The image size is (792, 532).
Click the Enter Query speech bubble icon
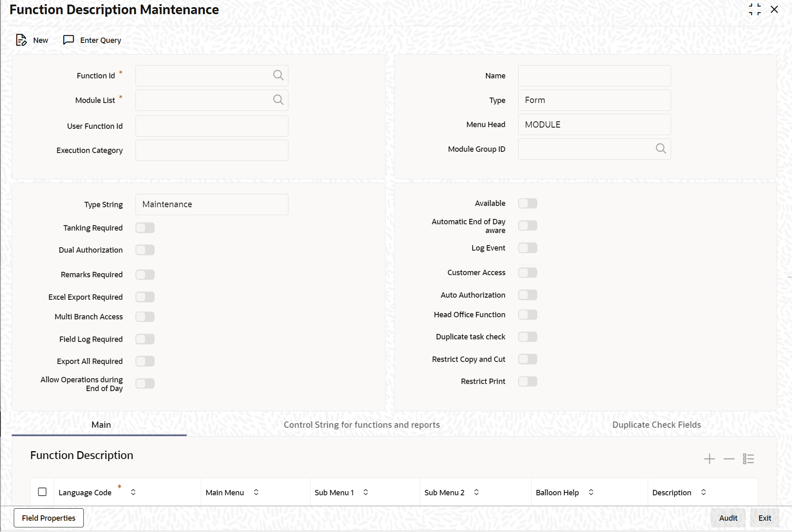[68, 40]
